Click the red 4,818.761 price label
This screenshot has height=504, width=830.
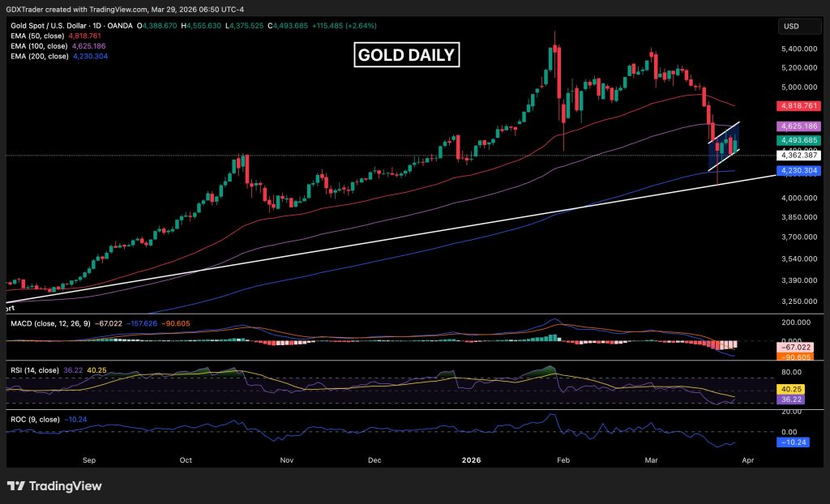pyautogui.click(x=798, y=105)
